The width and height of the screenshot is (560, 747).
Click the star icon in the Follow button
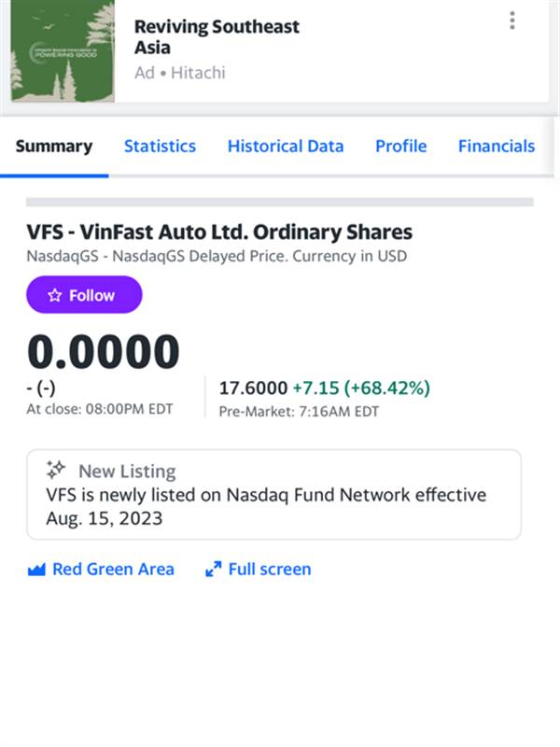pos(54,295)
